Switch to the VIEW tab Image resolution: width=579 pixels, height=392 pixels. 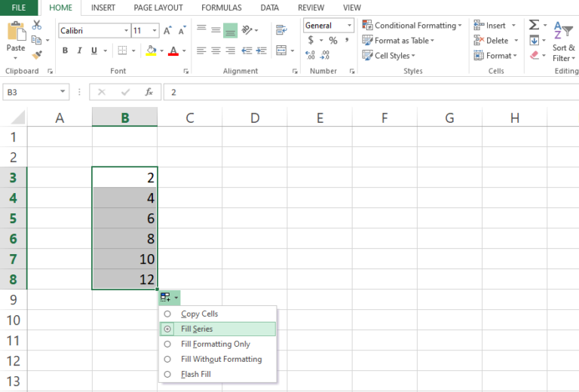[x=352, y=8]
